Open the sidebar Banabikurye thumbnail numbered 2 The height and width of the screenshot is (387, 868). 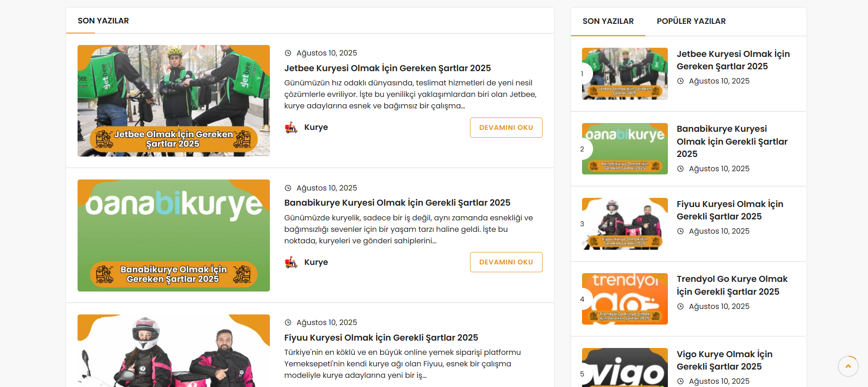point(625,149)
